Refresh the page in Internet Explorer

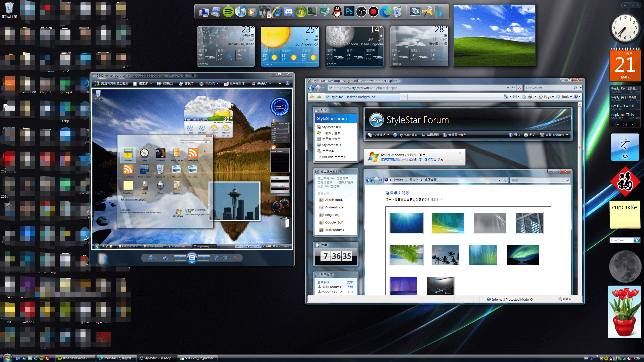513,88
